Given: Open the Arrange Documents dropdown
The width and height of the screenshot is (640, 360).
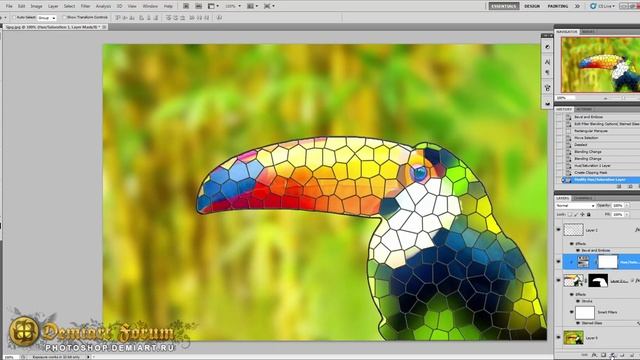Looking at the screenshot, I should point(252,6).
